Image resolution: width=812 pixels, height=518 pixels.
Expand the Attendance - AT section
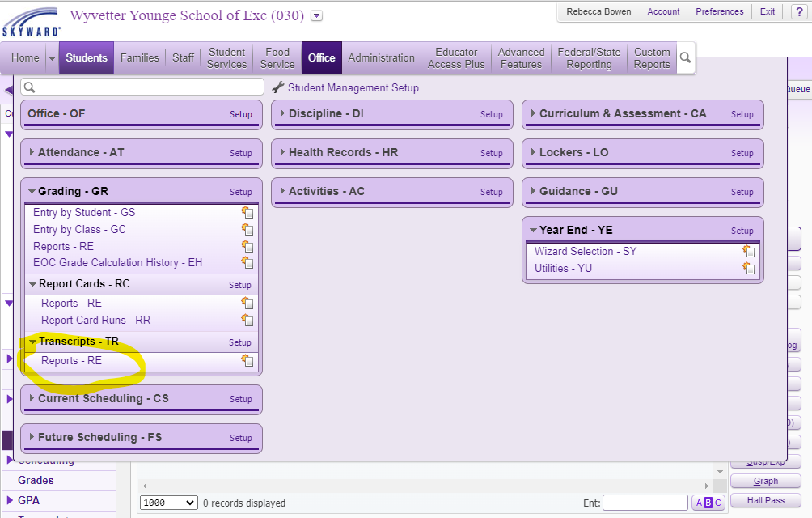(x=32, y=152)
